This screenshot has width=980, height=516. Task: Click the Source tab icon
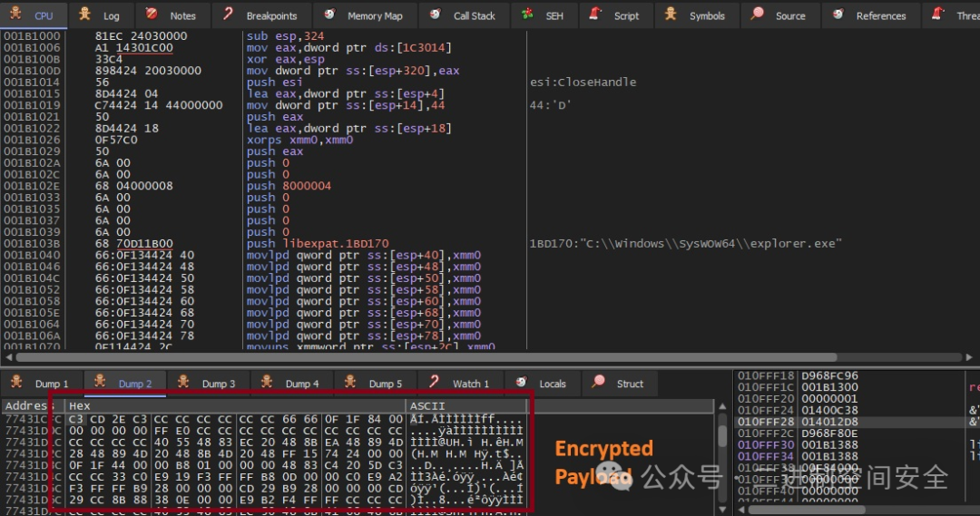(757, 13)
